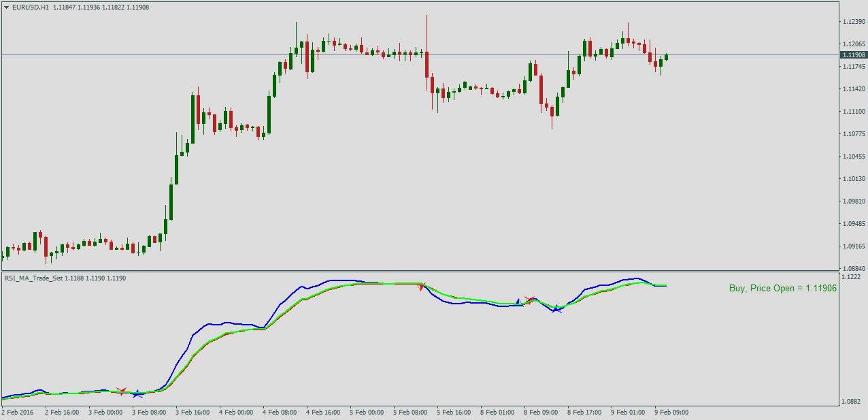This screenshot has width=868, height=420.
Task: Click the '9 Feb 09:00' time label
Action: (671, 412)
